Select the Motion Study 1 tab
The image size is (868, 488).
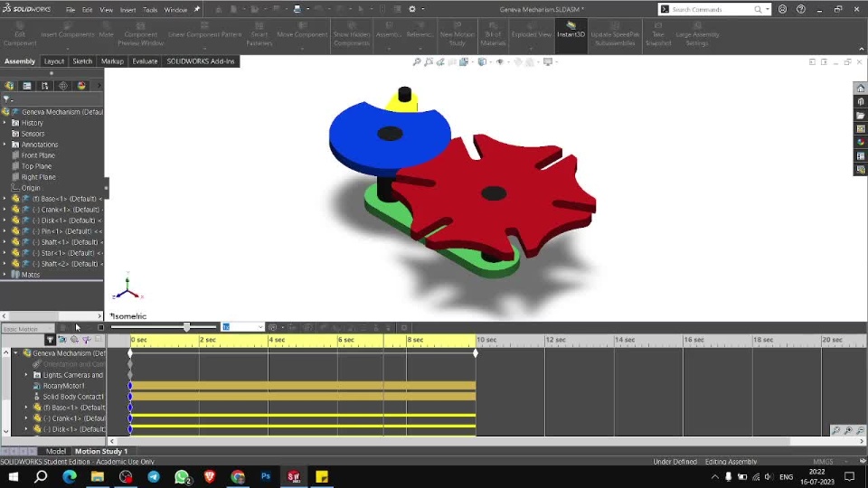[x=101, y=451]
